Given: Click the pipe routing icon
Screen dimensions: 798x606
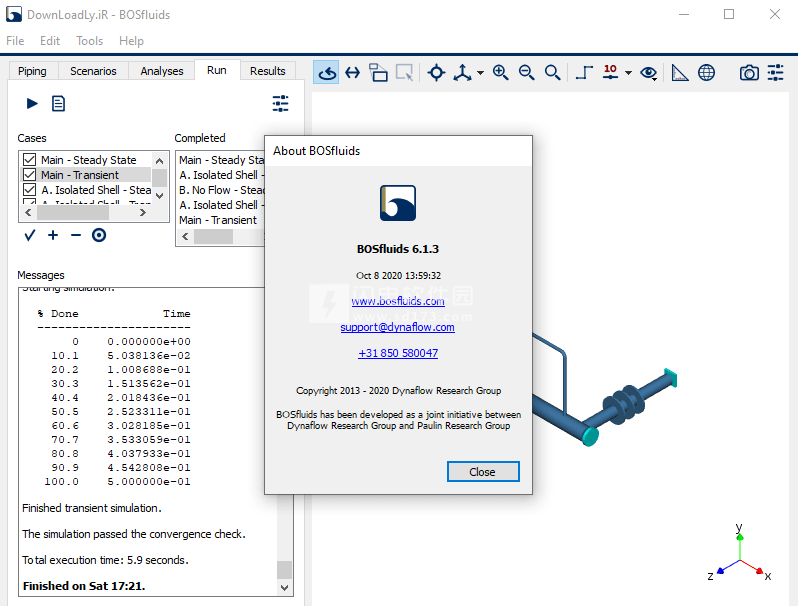Looking at the screenshot, I should coord(584,73).
